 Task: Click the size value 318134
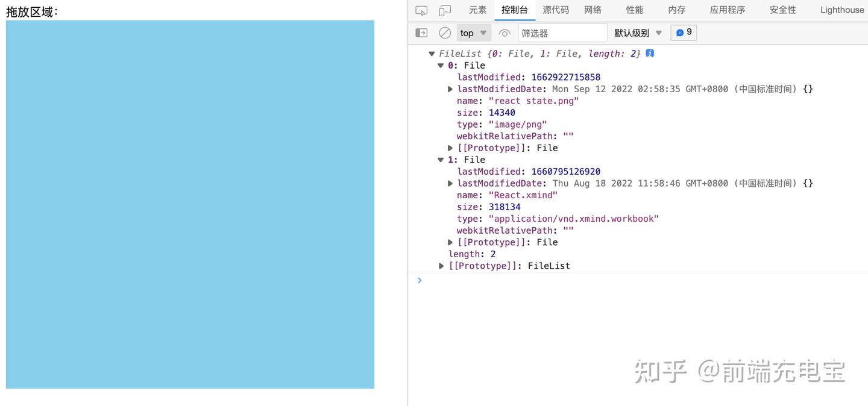point(505,207)
